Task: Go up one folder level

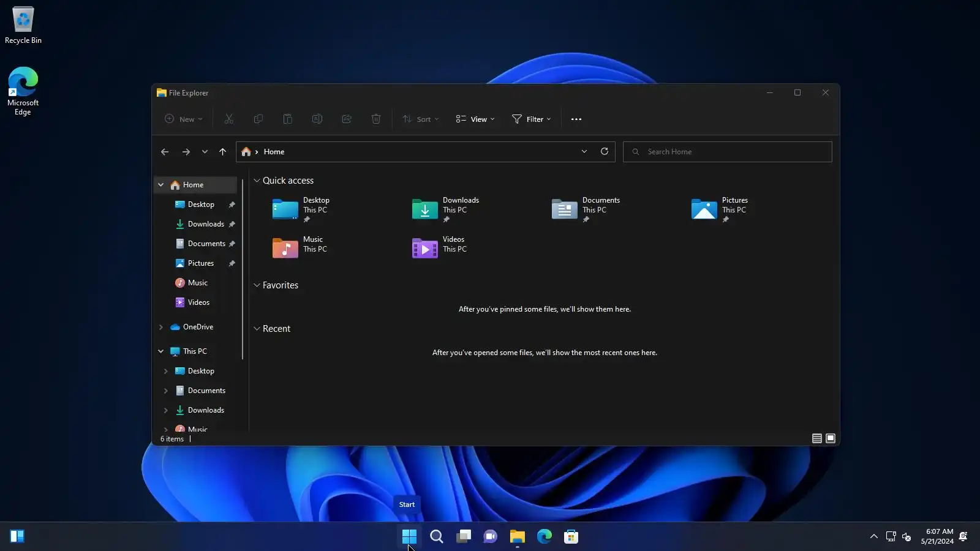Action: click(222, 152)
